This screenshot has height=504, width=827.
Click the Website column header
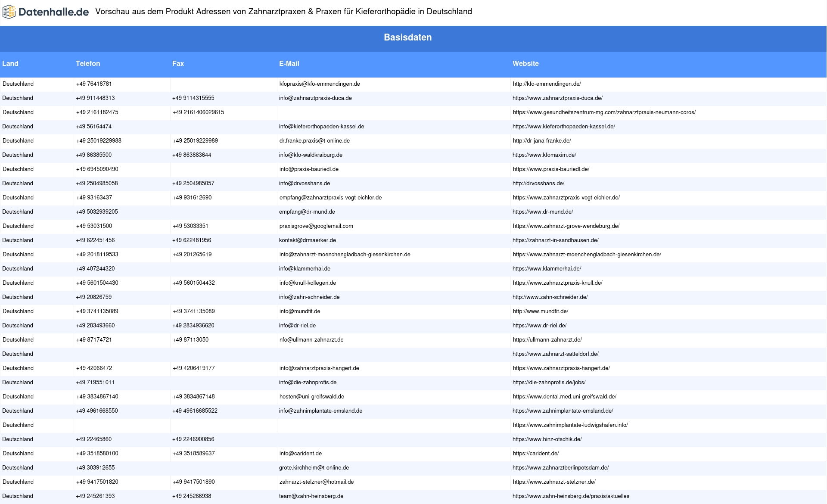(x=525, y=63)
